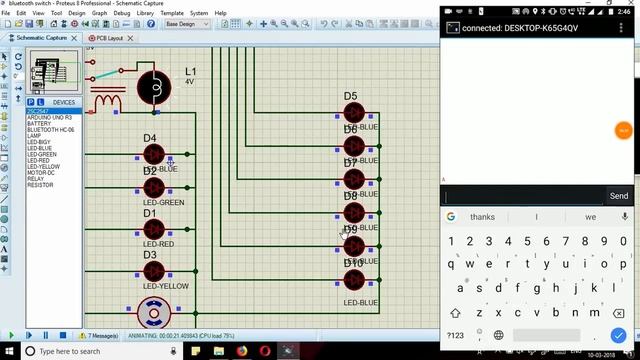Open the Library menu
The image size is (640, 360).
point(145,13)
